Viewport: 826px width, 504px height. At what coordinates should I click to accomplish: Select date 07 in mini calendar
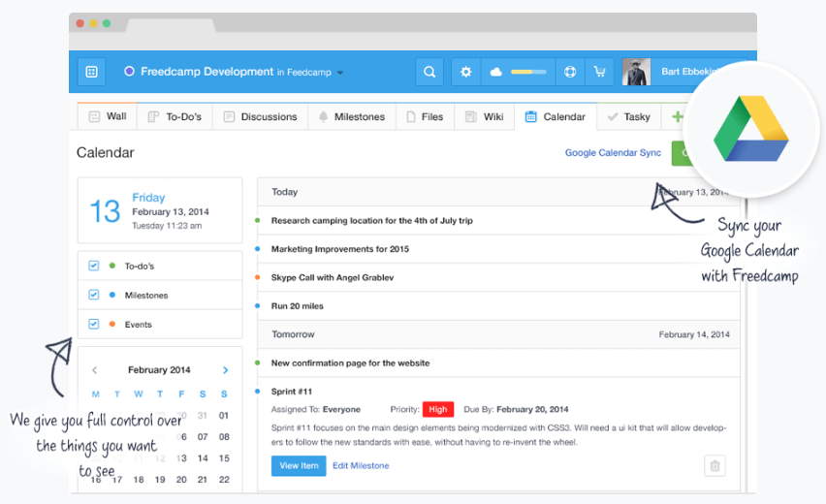point(203,436)
